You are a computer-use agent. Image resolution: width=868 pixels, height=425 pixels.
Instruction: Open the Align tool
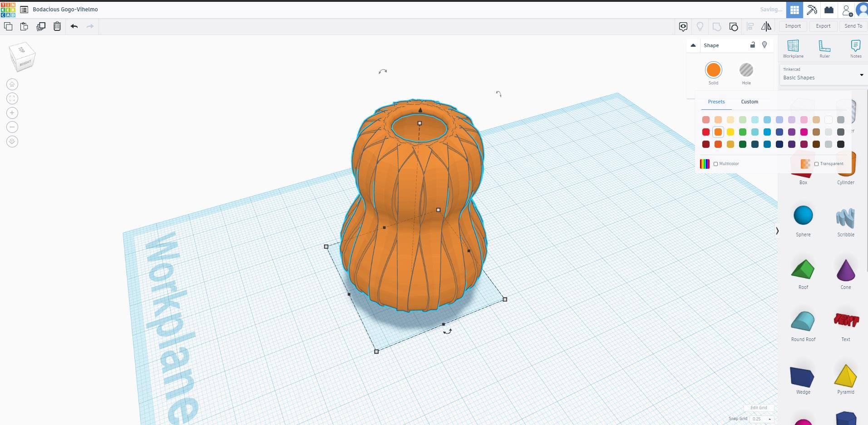[x=750, y=27]
